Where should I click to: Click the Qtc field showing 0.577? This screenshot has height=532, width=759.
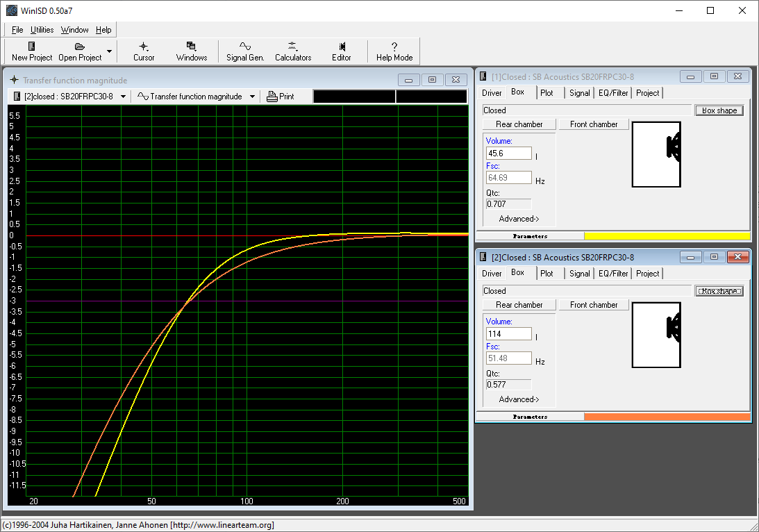pos(509,385)
